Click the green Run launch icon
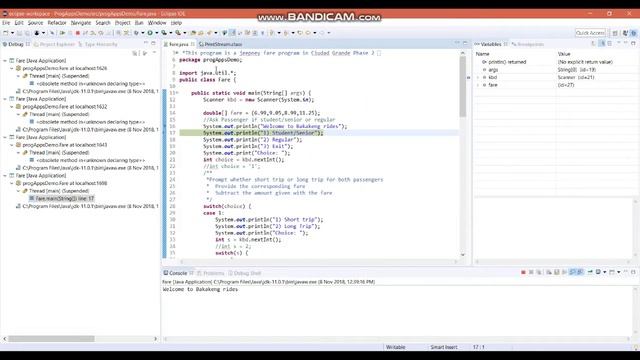The height and width of the screenshot is (360, 640). 151,33
